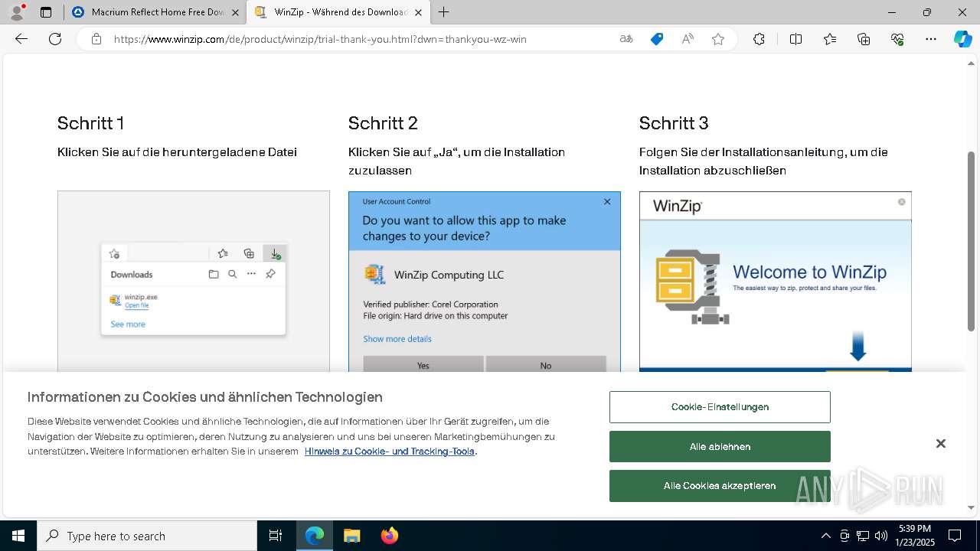Open Browser essentials heart icon

pyautogui.click(x=897, y=39)
